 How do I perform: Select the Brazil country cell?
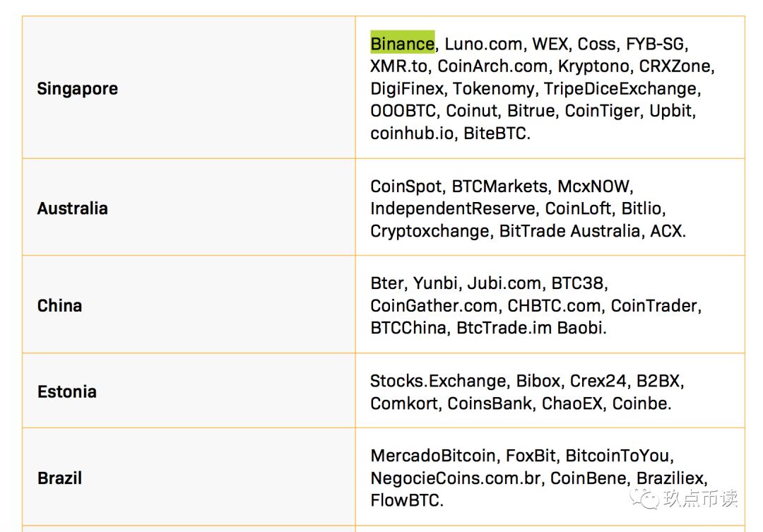(189, 477)
